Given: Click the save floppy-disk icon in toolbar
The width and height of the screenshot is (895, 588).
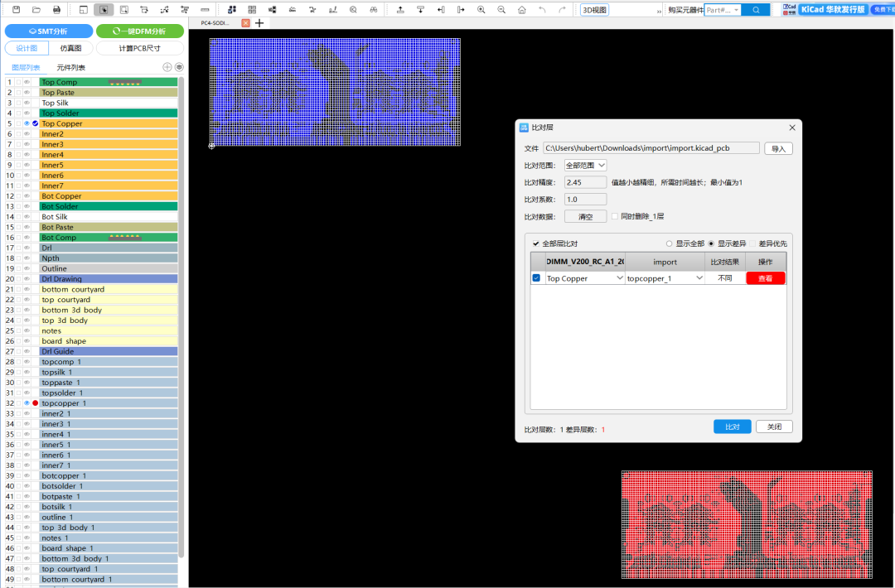Looking at the screenshot, I should pyautogui.click(x=16, y=10).
